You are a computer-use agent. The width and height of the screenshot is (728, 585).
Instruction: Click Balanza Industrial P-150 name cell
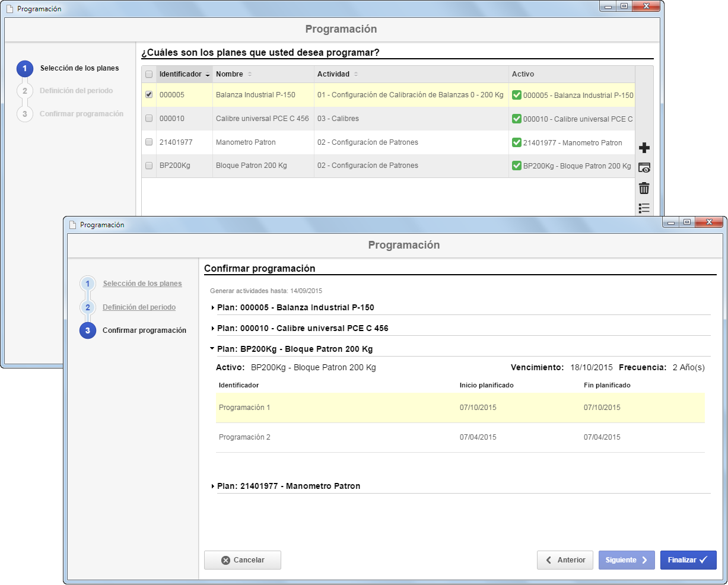(256, 95)
